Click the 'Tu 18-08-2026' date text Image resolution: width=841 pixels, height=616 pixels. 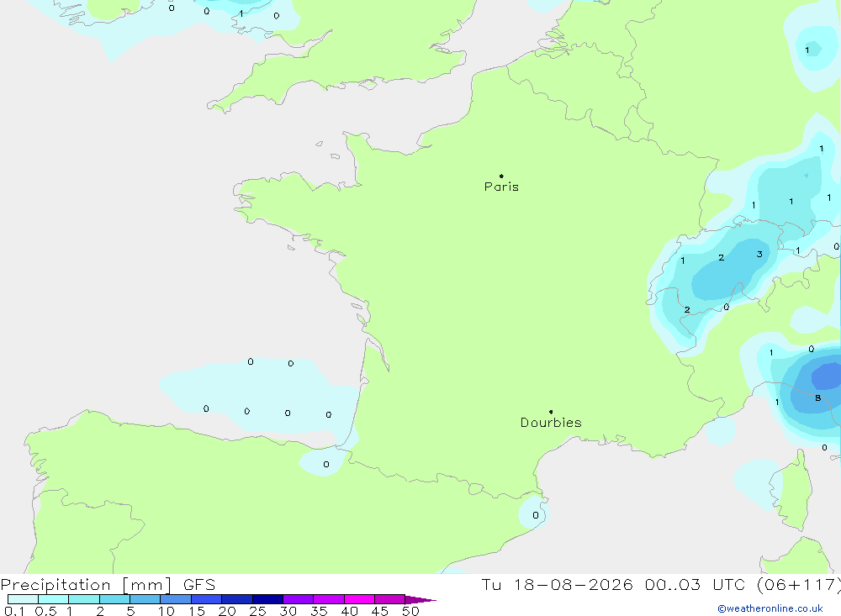point(557,584)
